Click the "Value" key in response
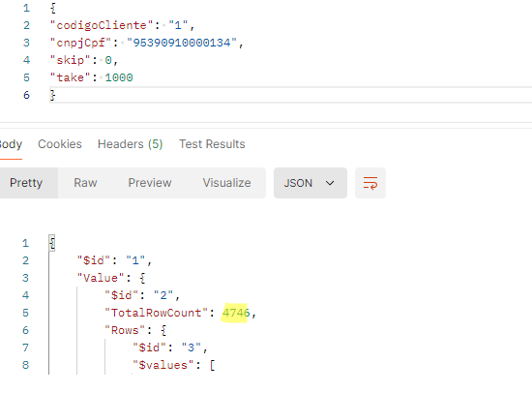 pyautogui.click(x=101, y=278)
